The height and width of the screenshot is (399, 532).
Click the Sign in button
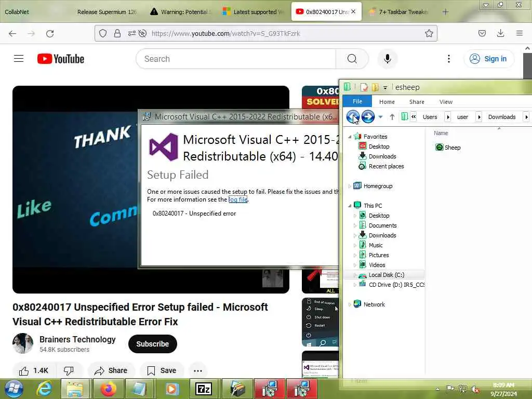tap(488, 59)
